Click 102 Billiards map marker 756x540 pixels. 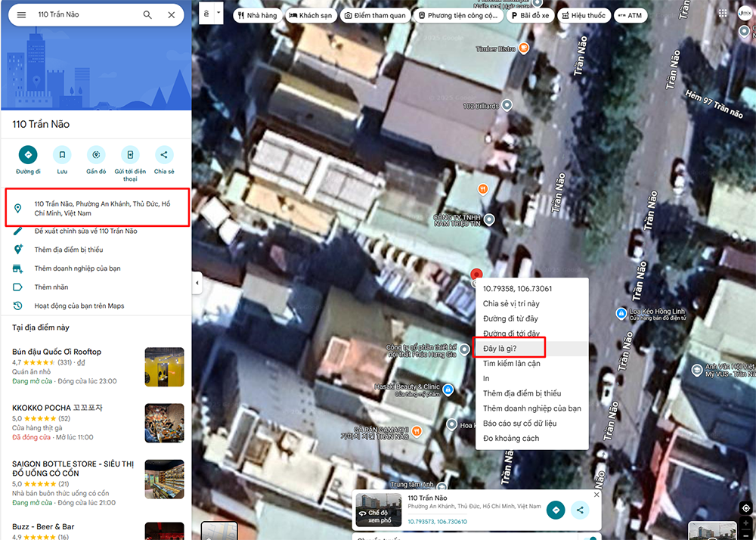[507, 104]
